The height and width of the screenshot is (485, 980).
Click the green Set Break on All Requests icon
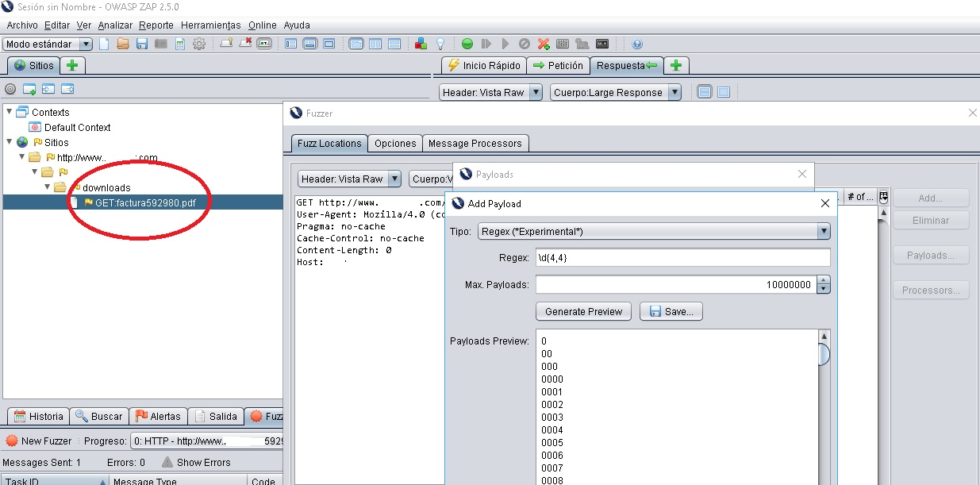[x=467, y=44]
